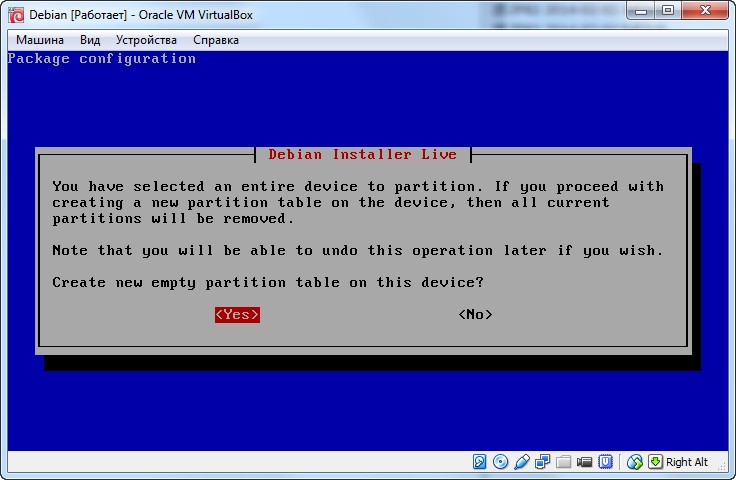Screen dimensions: 736x480
Task: Click the keyboard capture green arrow icon
Action: point(655,462)
